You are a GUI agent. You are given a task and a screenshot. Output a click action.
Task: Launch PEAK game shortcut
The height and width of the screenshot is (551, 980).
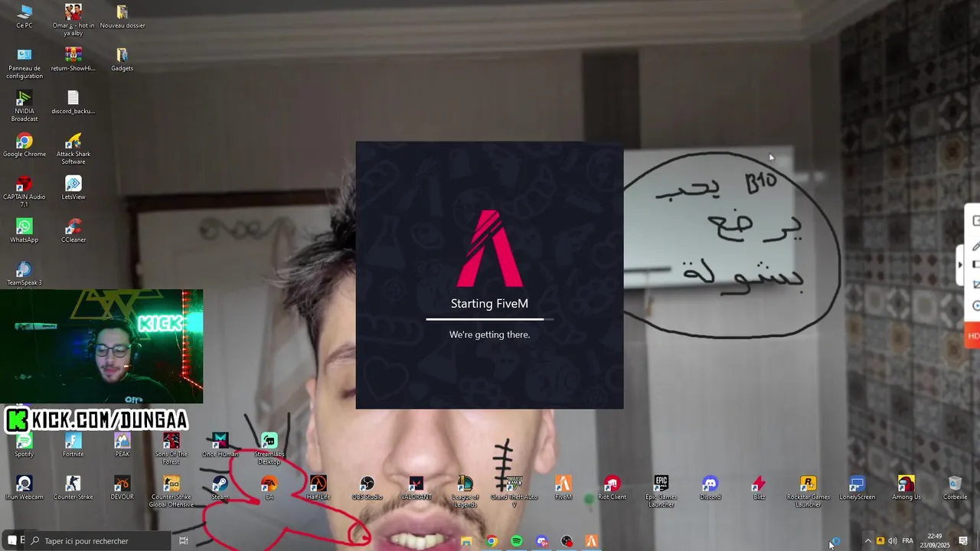122,445
